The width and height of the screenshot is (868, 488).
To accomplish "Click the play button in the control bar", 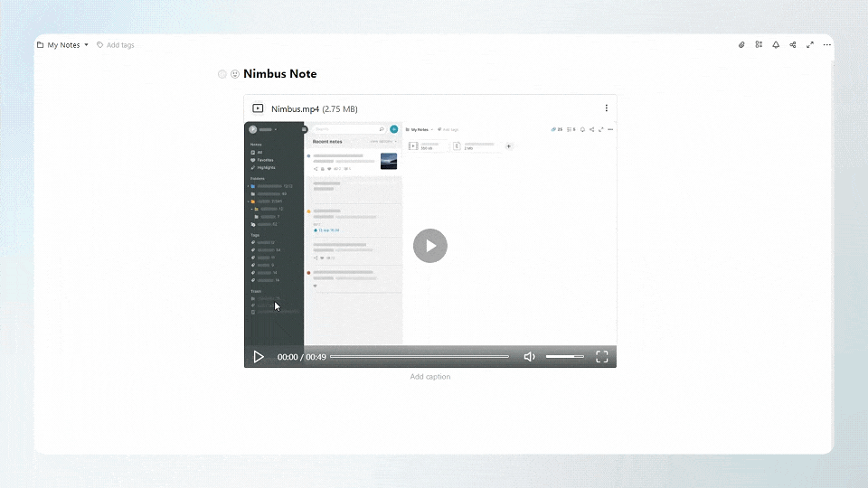I will (259, 357).
